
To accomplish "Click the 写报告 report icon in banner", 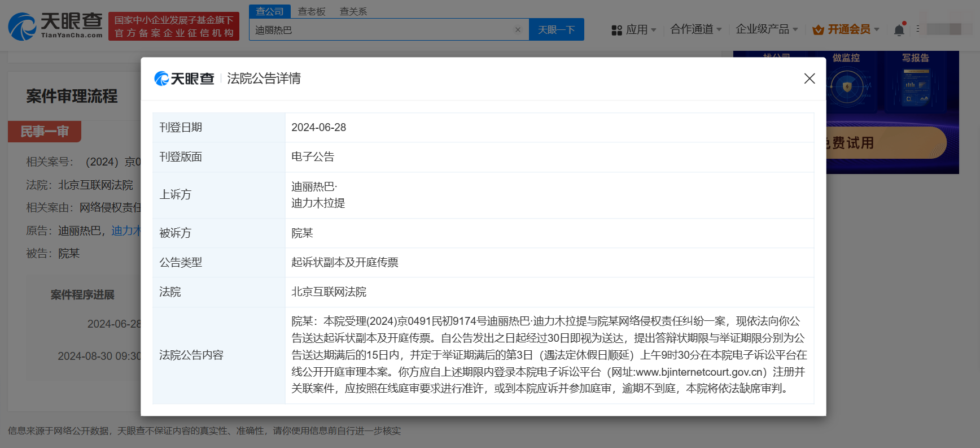I will point(916,87).
